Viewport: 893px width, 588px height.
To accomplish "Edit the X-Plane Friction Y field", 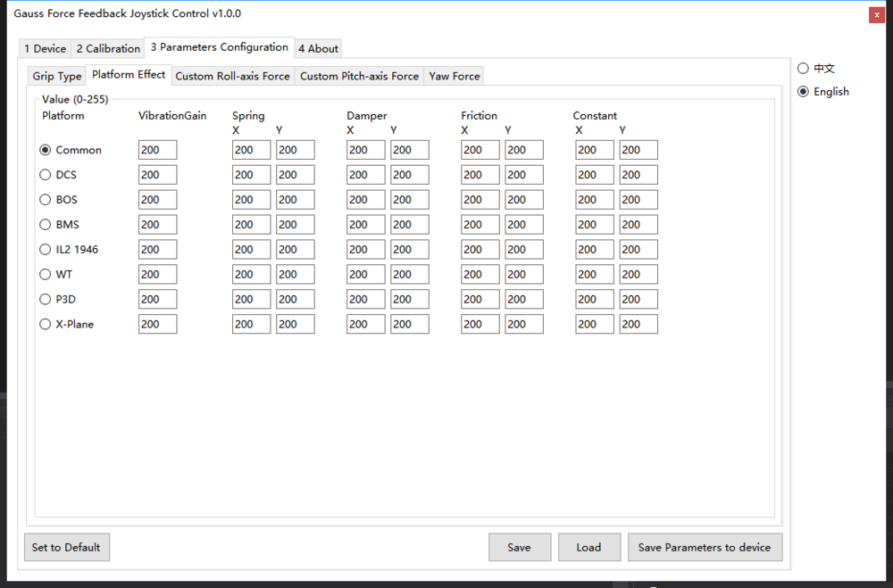I will coord(524,324).
